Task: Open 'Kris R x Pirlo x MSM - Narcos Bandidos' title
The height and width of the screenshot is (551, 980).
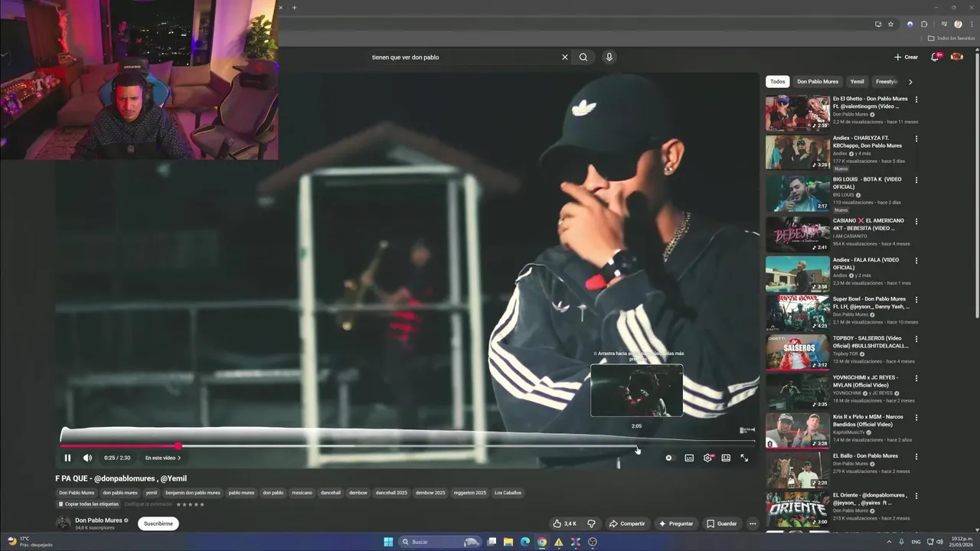Action: pos(867,420)
